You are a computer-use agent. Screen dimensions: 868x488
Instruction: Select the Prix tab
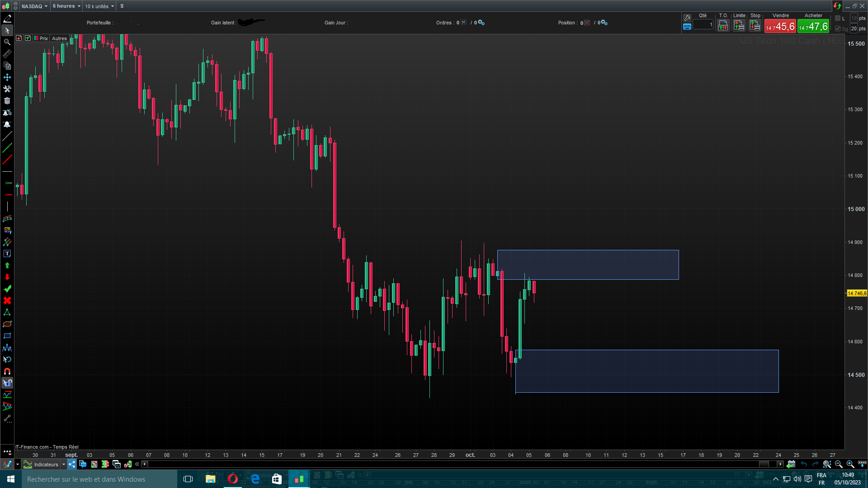pos(43,38)
